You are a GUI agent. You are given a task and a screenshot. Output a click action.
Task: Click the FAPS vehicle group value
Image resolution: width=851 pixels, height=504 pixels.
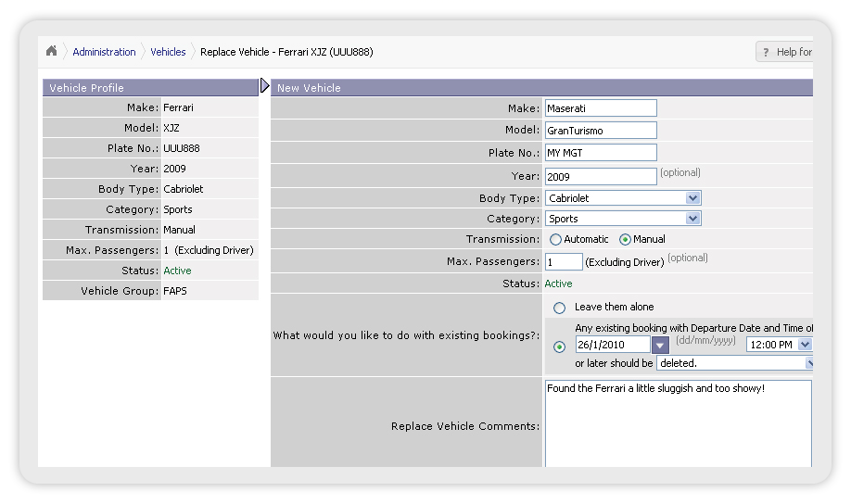pyautogui.click(x=175, y=291)
